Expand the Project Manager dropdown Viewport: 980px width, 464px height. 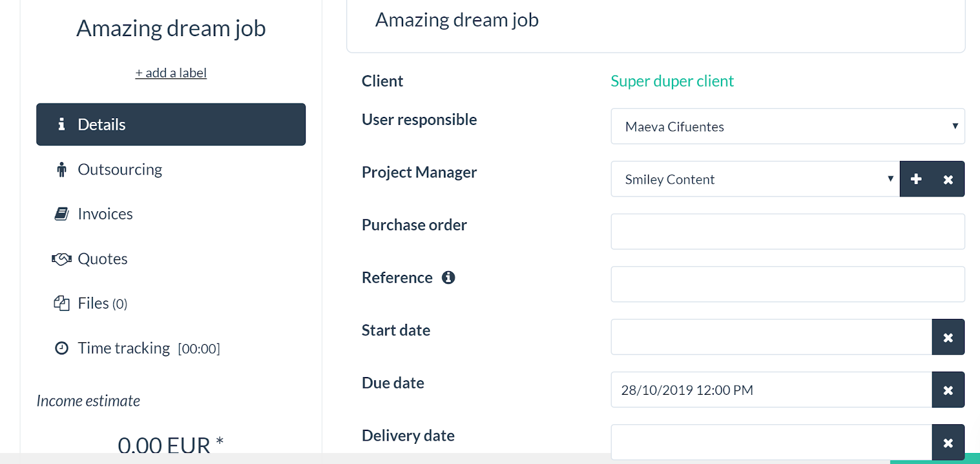coord(755,179)
